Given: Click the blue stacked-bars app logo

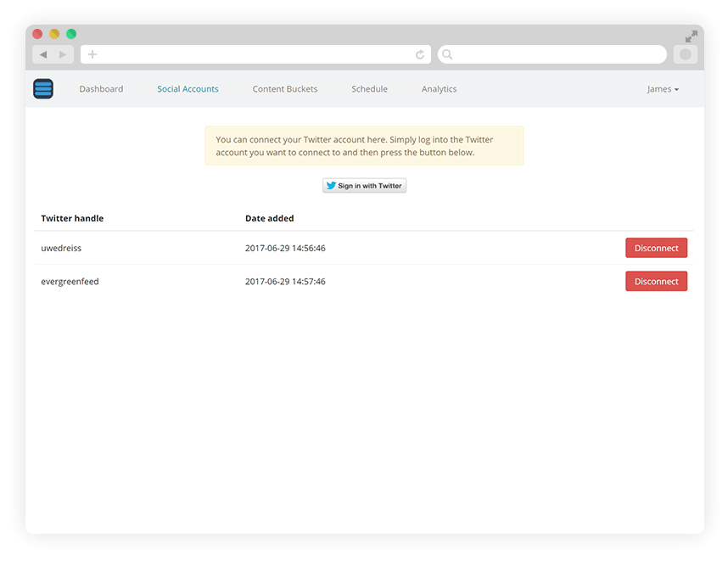Looking at the screenshot, I should (x=43, y=89).
